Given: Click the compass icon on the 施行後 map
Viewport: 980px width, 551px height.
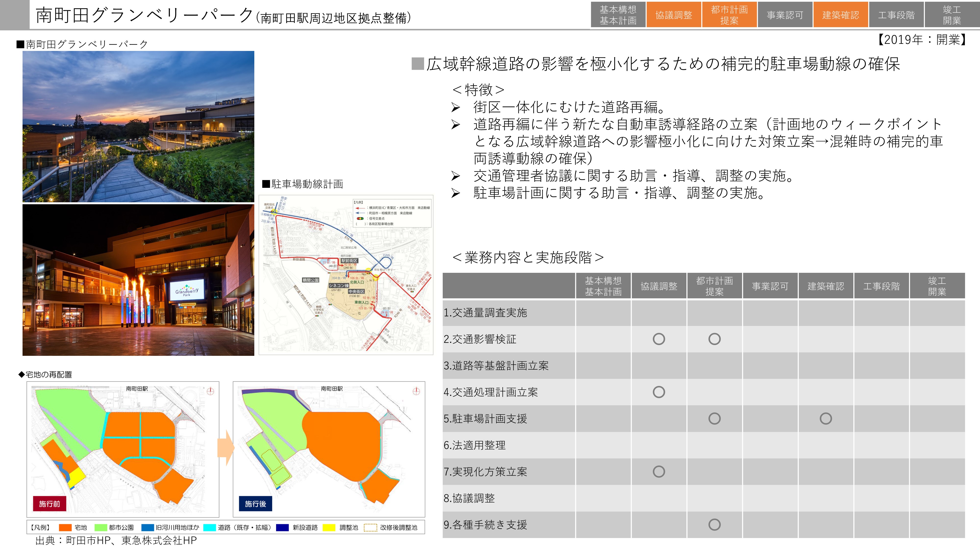Looking at the screenshot, I should point(416,391).
